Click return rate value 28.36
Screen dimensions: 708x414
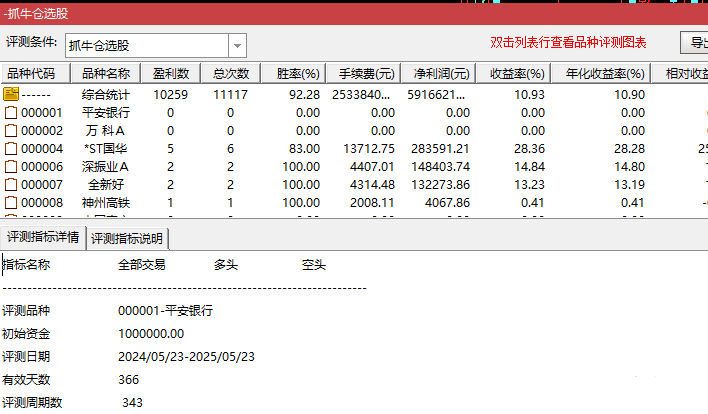point(529,149)
